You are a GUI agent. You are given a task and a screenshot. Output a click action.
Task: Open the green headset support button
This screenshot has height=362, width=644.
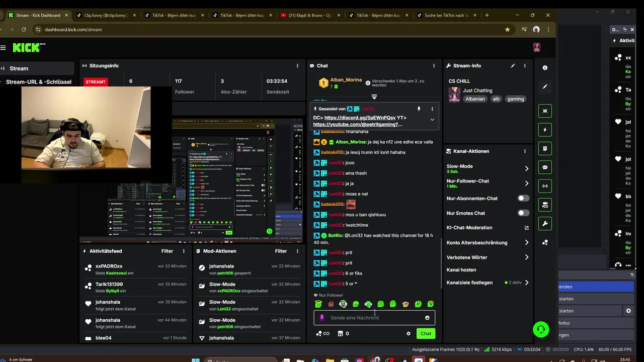541,330
